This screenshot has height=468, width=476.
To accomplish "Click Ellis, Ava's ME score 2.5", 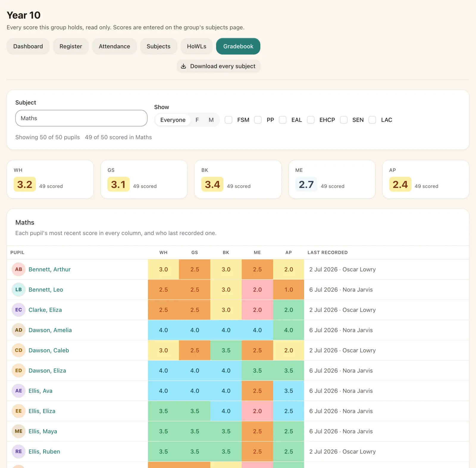I will [257, 391].
